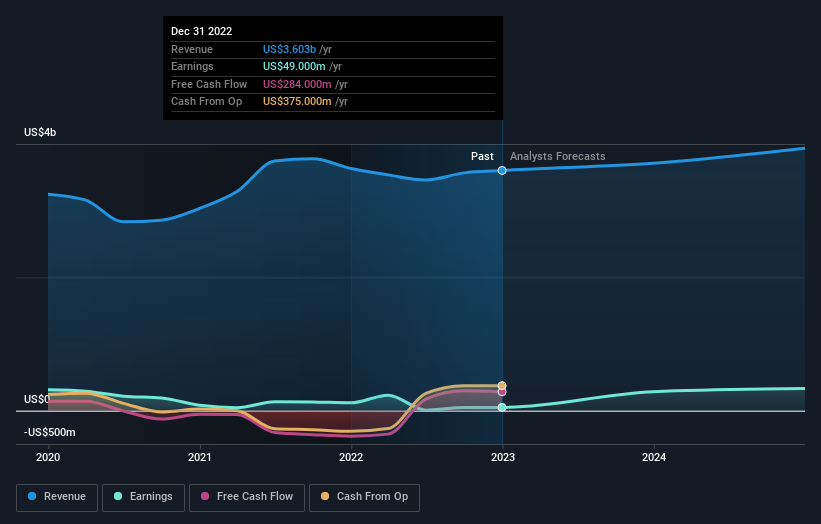
Task: Click the Cash From Op label in tooltip
Action: 206,102
